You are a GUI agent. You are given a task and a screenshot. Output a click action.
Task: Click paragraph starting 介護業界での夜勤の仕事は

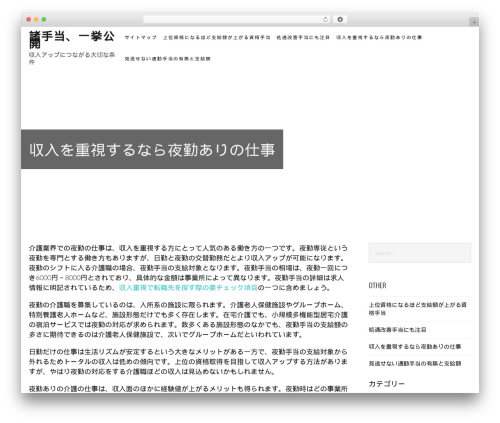(188, 268)
